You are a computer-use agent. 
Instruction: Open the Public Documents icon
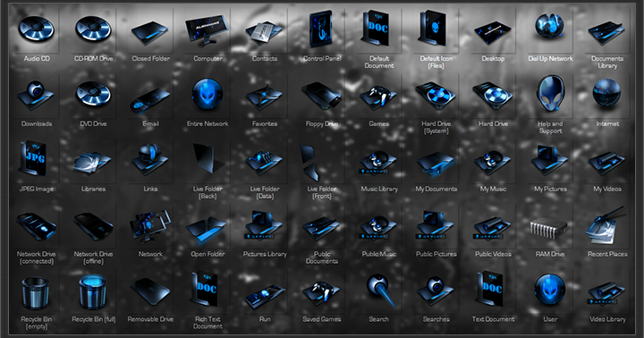tap(321, 228)
